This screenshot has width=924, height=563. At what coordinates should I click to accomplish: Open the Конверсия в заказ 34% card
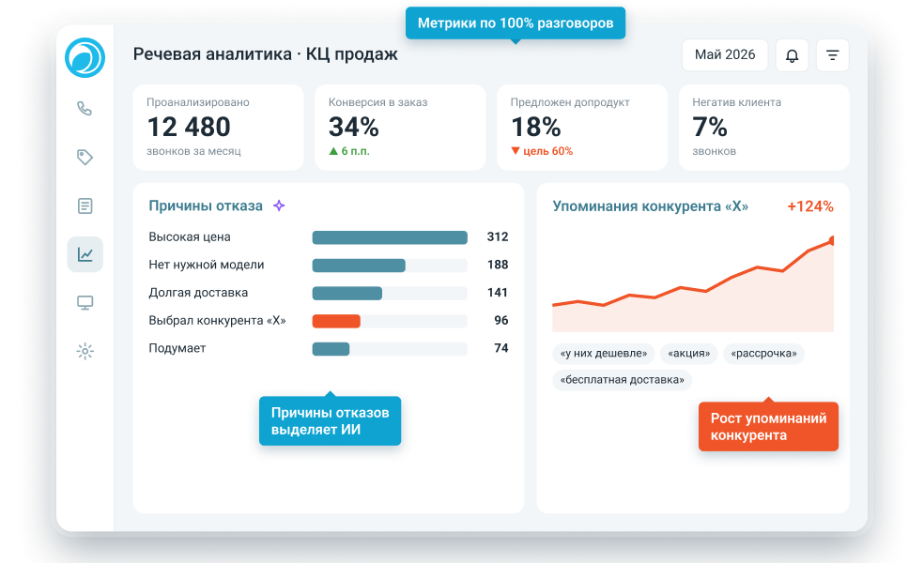(x=400, y=128)
